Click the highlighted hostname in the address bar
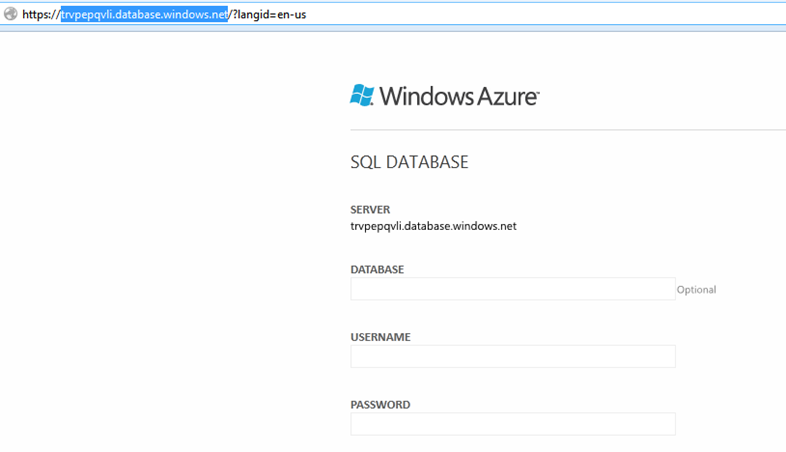The width and height of the screenshot is (786, 452). click(x=144, y=15)
